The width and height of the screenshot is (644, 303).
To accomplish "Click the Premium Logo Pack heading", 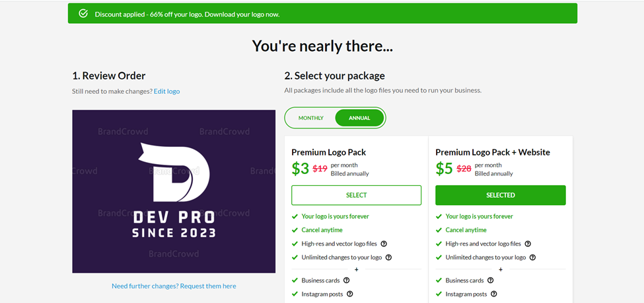I will point(328,153).
